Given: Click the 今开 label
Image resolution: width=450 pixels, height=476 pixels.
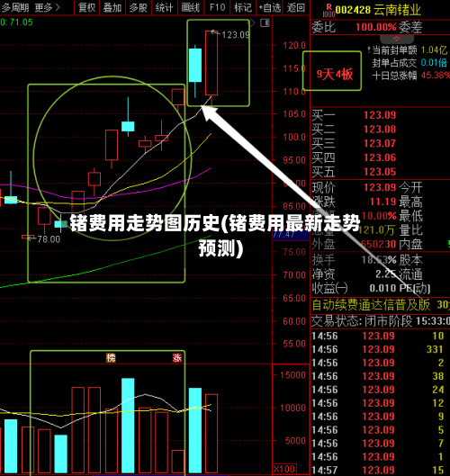Looking at the screenshot, I should [x=410, y=187].
